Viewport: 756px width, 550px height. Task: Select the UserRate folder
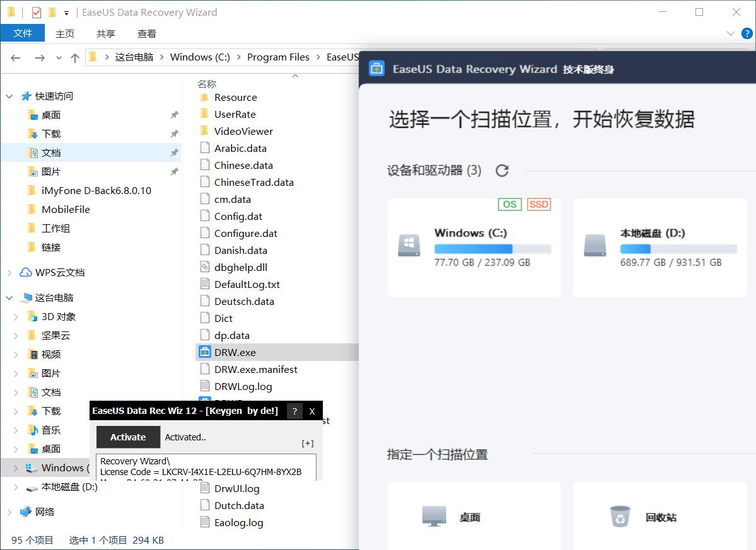pyautogui.click(x=235, y=114)
